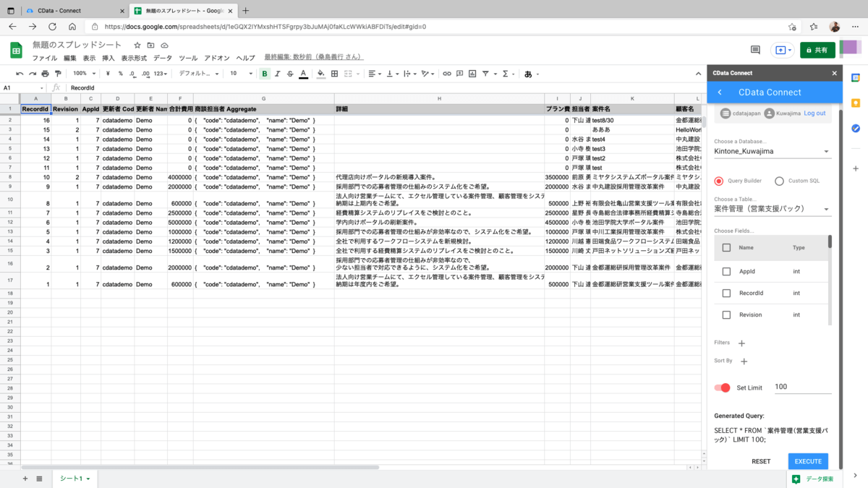Open the 123 number format dropdown
Image resolution: width=868 pixels, height=488 pixels.
pyautogui.click(x=161, y=74)
